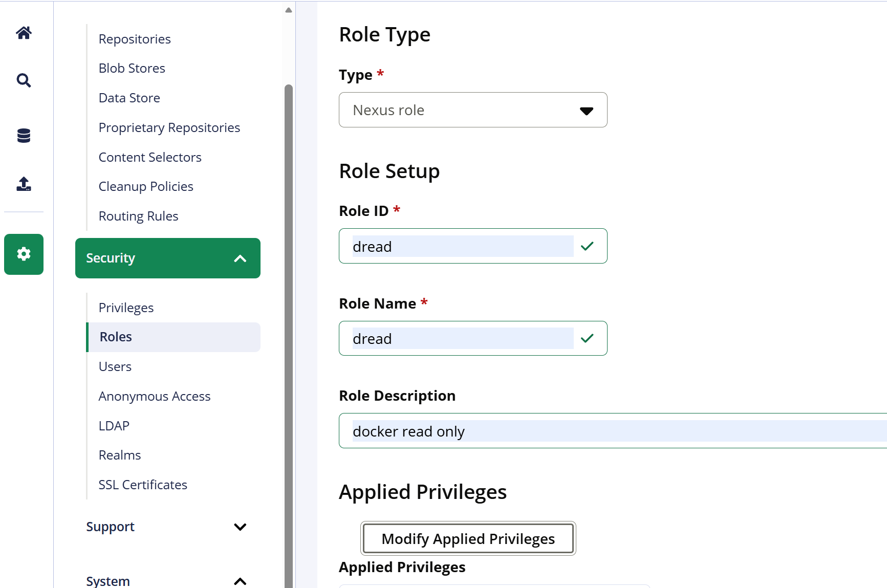887x588 pixels.
Task: Click the scroll-up arrow in sidebar
Action: (289, 10)
